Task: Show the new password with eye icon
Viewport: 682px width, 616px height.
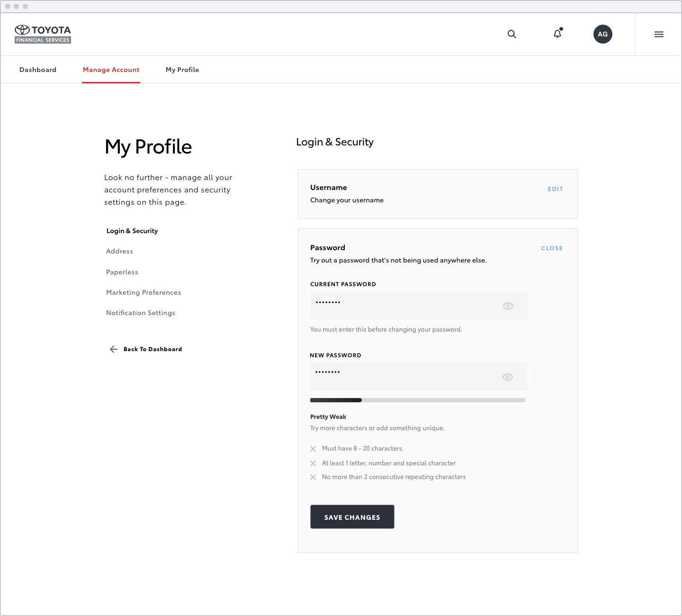Action: tap(508, 377)
